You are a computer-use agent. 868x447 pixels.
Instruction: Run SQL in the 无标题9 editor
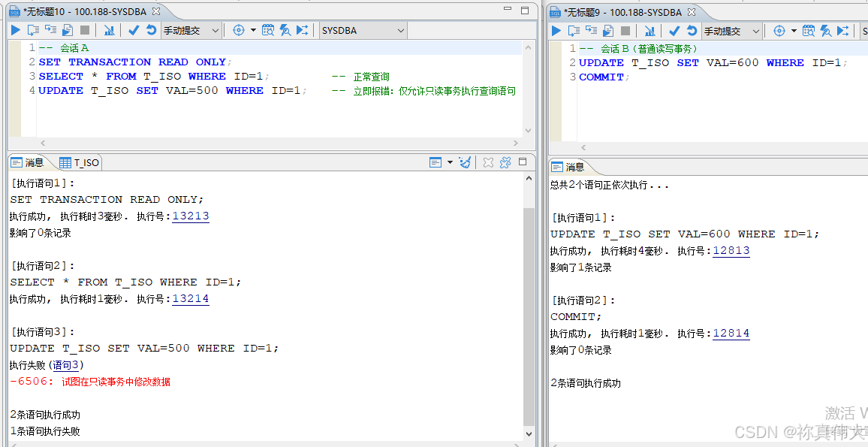pyautogui.click(x=556, y=31)
